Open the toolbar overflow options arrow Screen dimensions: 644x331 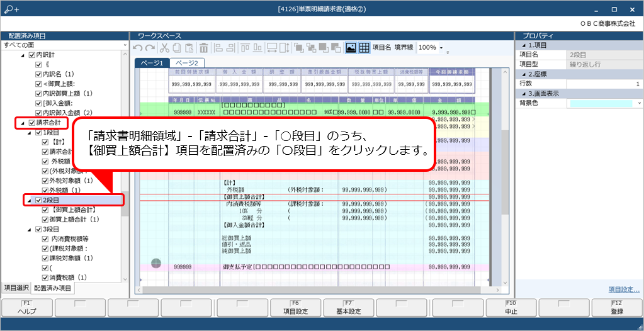pos(448,52)
